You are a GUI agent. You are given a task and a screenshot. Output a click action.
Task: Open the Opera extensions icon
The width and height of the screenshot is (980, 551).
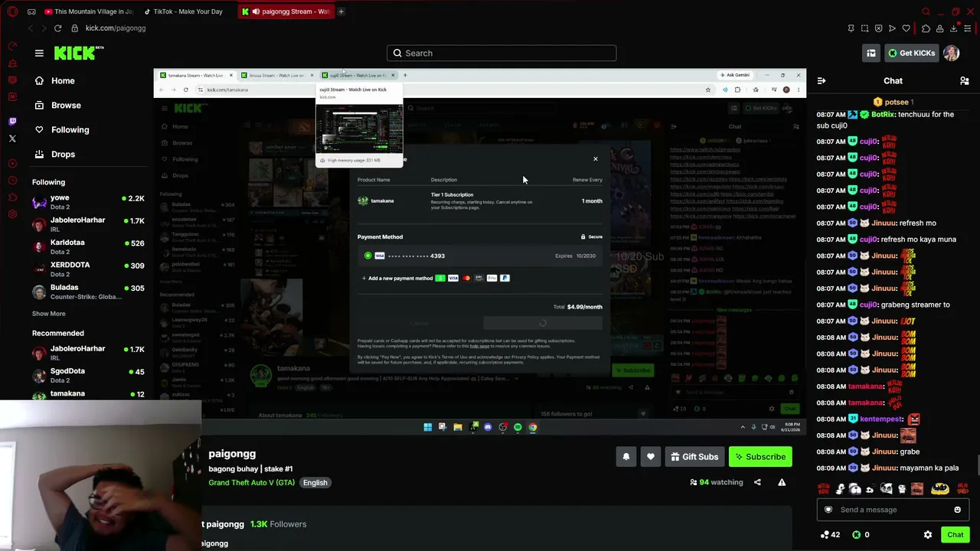click(x=926, y=28)
